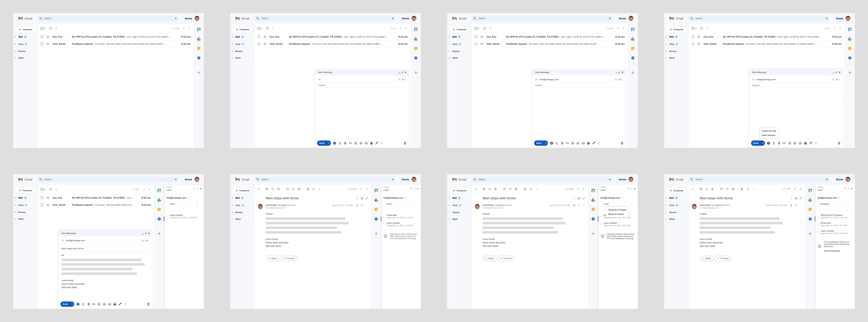Expand Meet section in Prospect-status mockup
The image size is (868, 322).
[667, 219]
